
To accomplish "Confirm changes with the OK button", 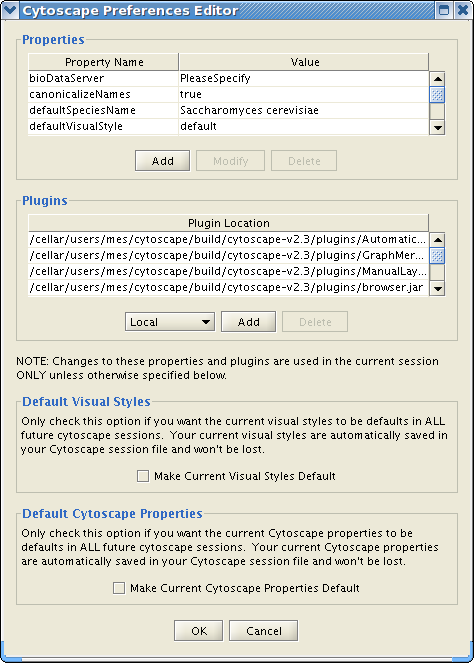I will coord(198,631).
